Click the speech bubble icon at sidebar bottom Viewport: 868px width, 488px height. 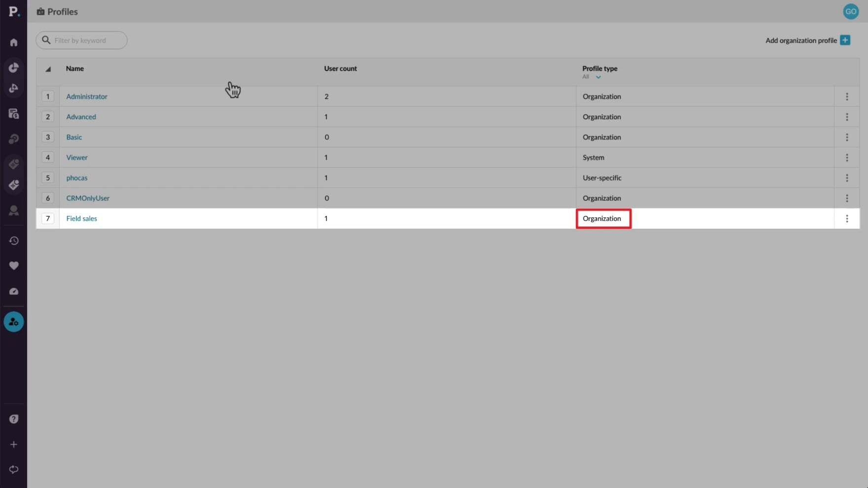coord(14,469)
